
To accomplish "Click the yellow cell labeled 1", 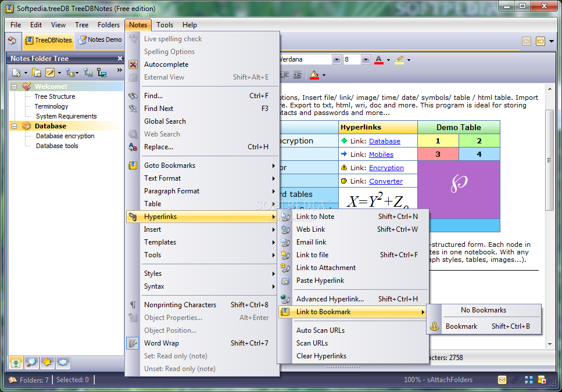I will point(438,141).
